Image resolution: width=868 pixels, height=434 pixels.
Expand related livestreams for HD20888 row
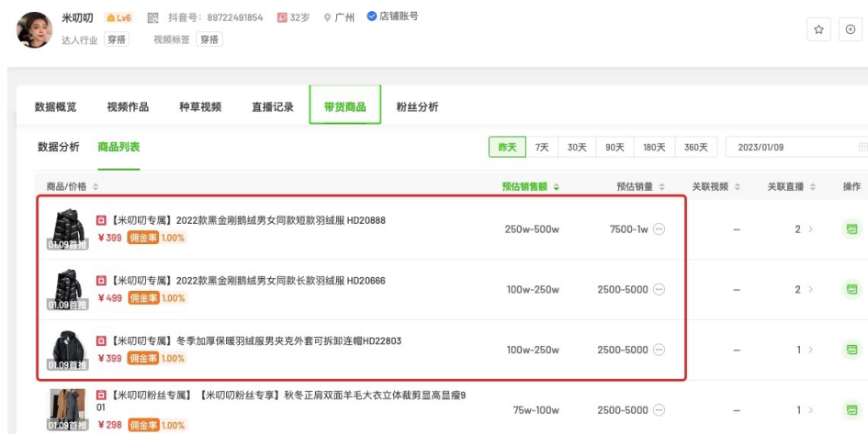point(810,228)
